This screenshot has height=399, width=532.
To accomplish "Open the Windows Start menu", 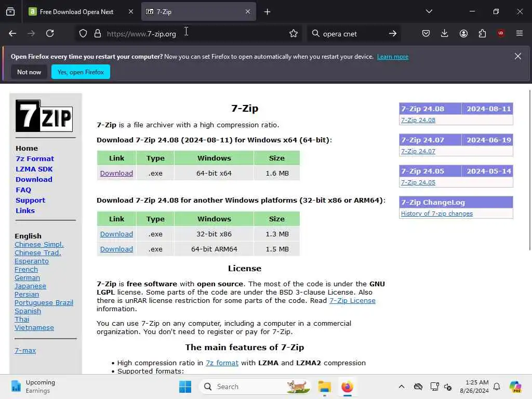I will point(185,387).
